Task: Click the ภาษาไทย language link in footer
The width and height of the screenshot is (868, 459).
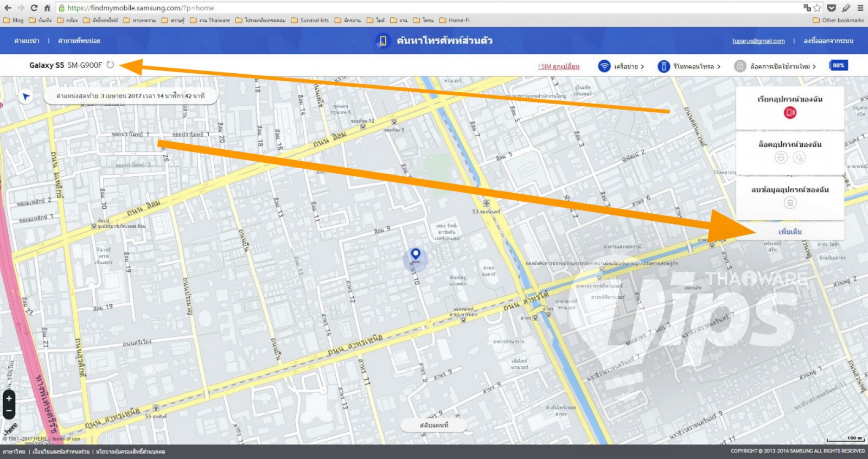Action: (14, 451)
